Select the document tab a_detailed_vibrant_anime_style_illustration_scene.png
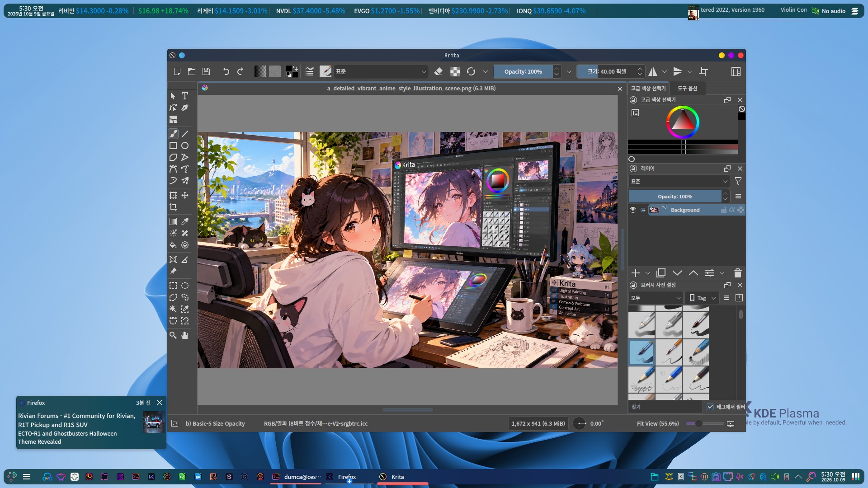 (411, 88)
